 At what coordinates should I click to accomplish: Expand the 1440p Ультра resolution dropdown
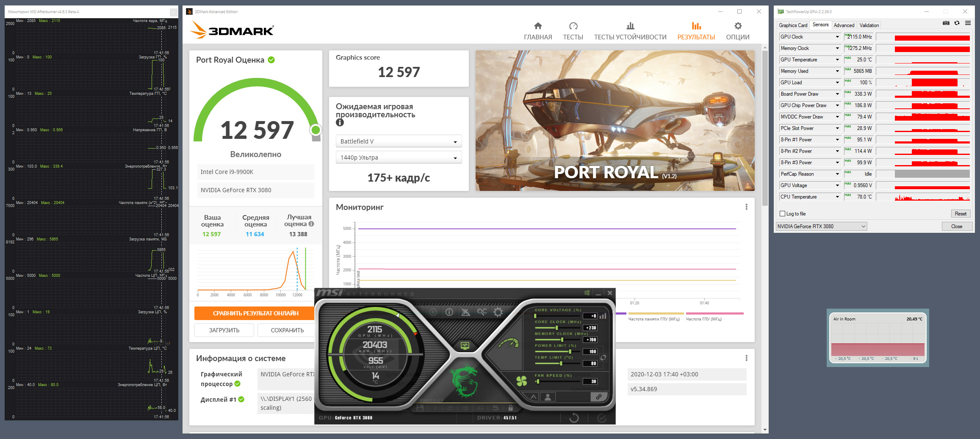point(399,157)
